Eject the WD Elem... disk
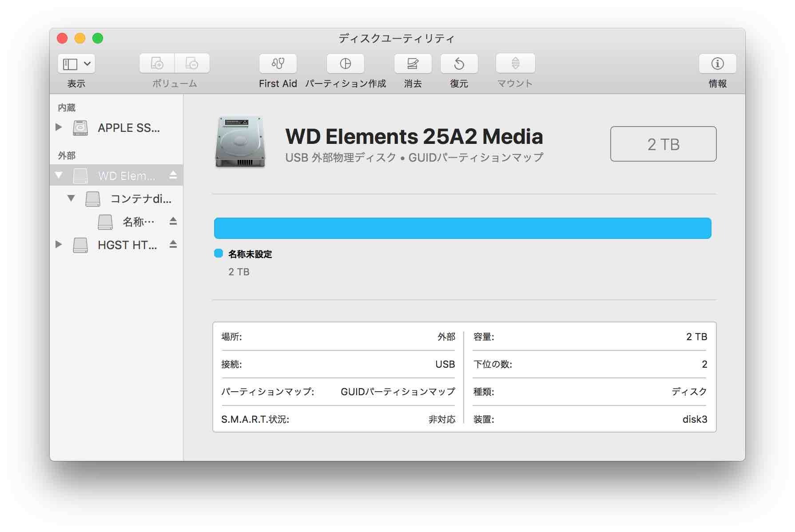Screen dimensions: 795x532 pyautogui.click(x=173, y=175)
